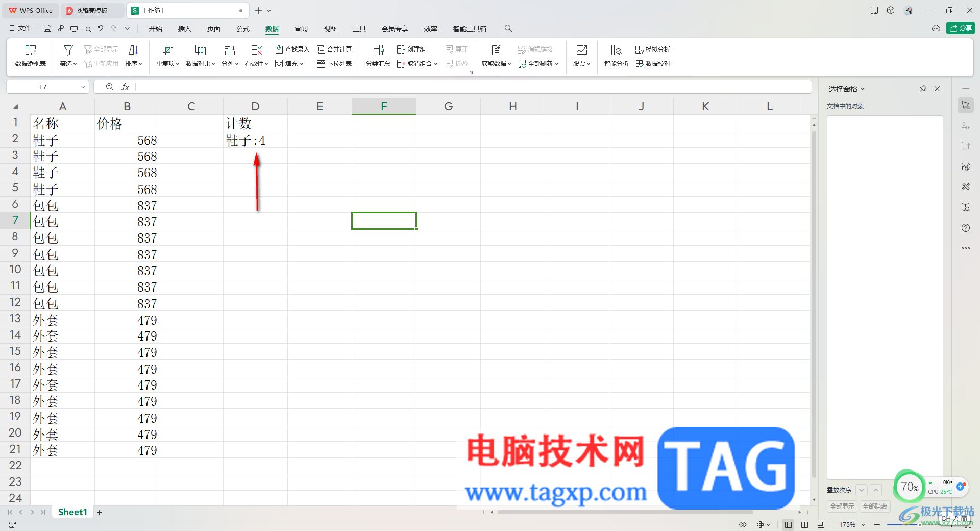Click the zoom slider handle

click(x=920, y=524)
